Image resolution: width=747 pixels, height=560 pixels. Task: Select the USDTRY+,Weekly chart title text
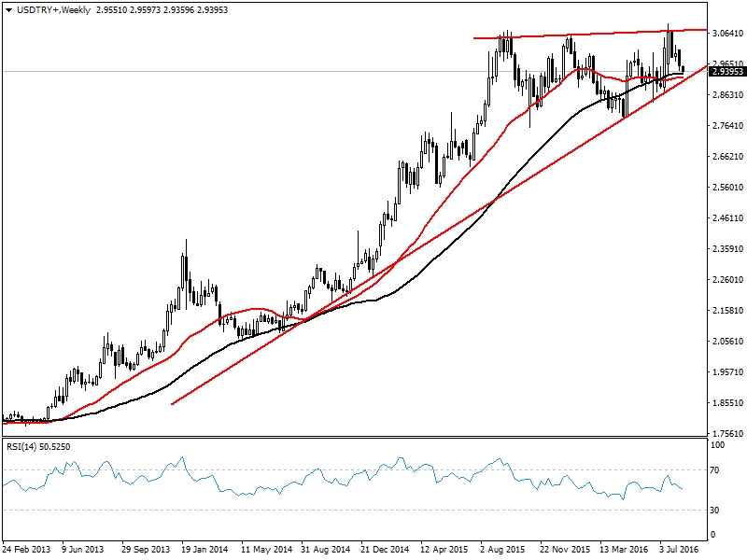coord(53,10)
